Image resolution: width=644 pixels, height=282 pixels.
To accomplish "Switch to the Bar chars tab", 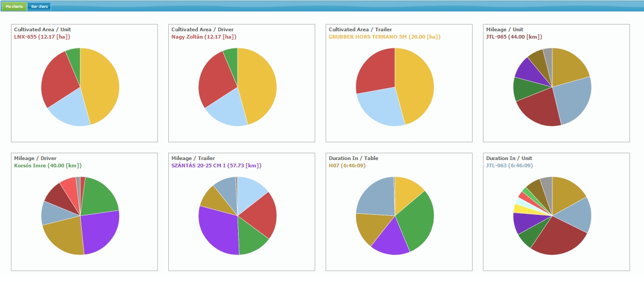I will (x=39, y=6).
